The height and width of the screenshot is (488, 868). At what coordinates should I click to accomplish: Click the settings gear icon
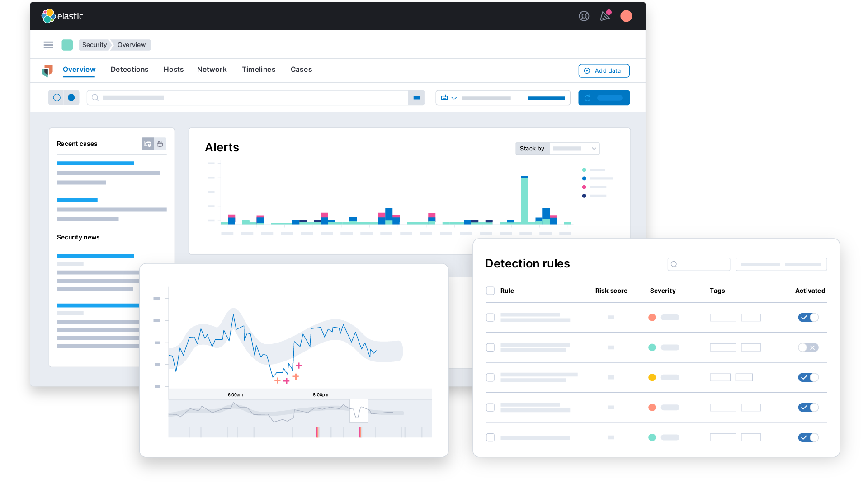point(584,17)
